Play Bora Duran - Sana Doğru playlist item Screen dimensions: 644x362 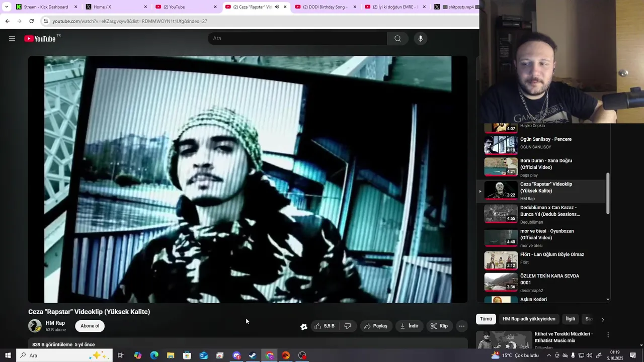[542, 167]
